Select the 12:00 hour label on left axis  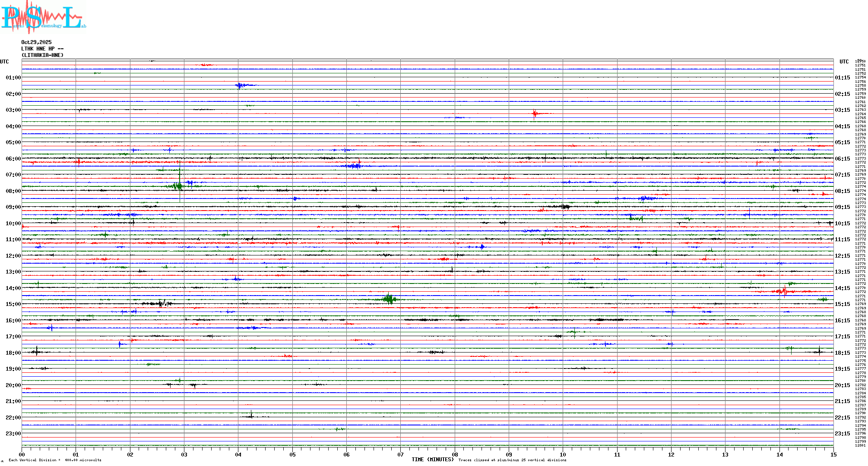[x=13, y=256]
